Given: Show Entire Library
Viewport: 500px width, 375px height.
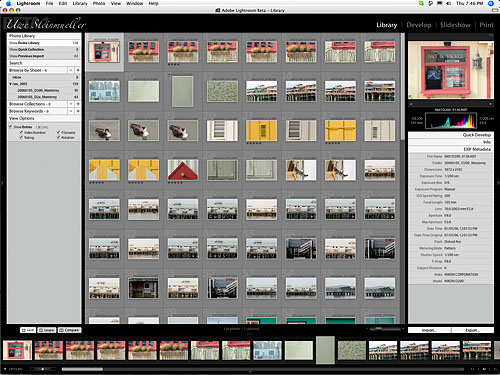Looking at the screenshot, I should coord(44,43).
